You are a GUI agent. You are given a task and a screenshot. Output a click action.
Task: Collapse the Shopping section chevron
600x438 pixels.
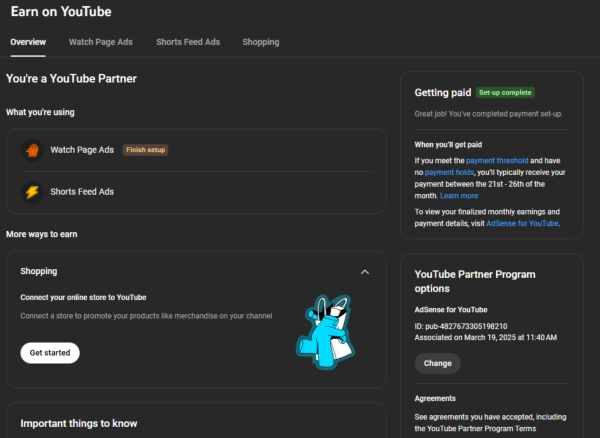point(365,272)
